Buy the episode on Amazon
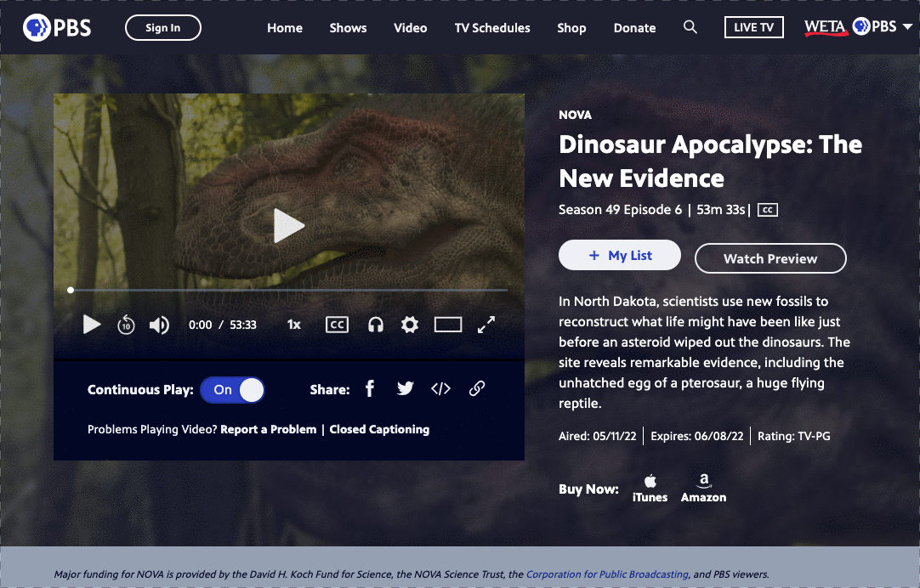The width and height of the screenshot is (920, 588). (x=703, y=489)
